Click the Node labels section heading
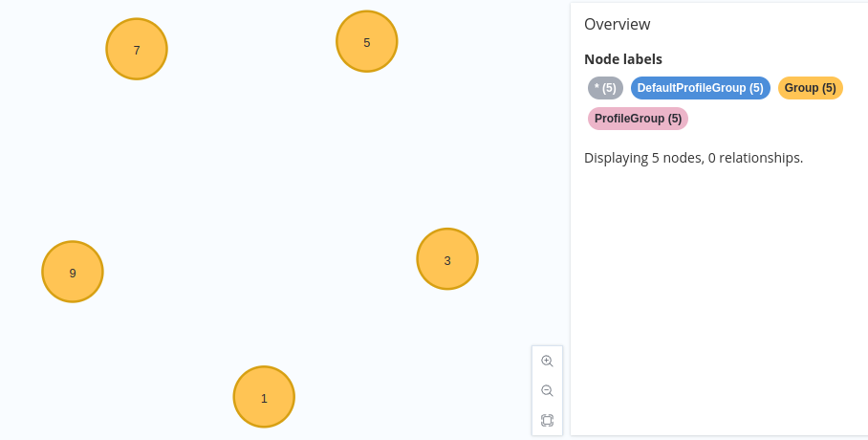Image resolution: width=868 pixels, height=440 pixels. [623, 59]
